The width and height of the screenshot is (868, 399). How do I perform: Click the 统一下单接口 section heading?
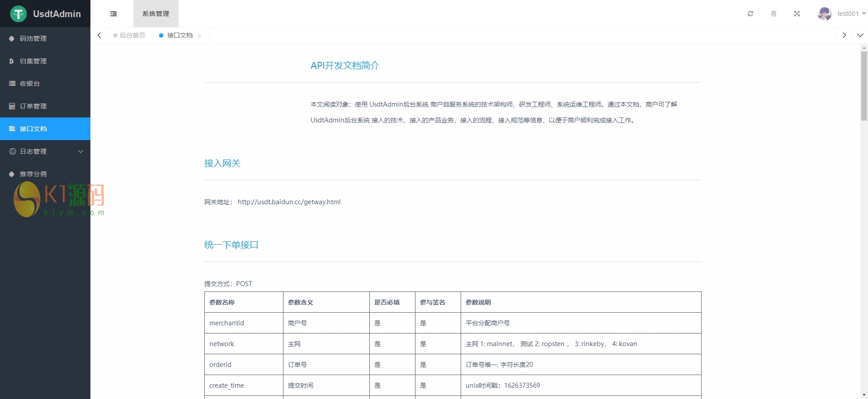point(231,245)
